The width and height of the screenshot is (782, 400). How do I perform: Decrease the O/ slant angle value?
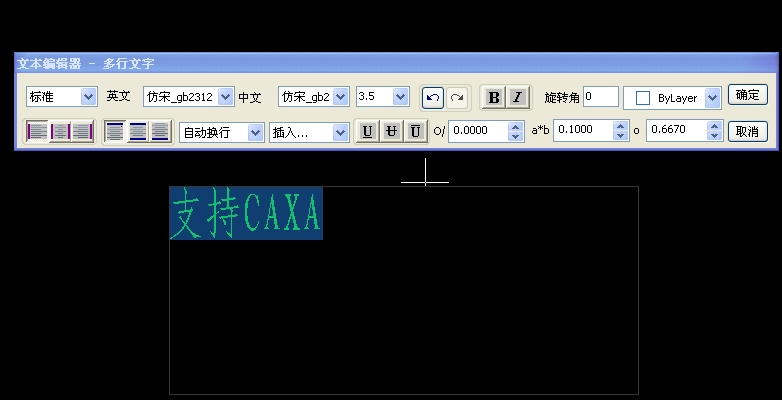[x=516, y=136]
